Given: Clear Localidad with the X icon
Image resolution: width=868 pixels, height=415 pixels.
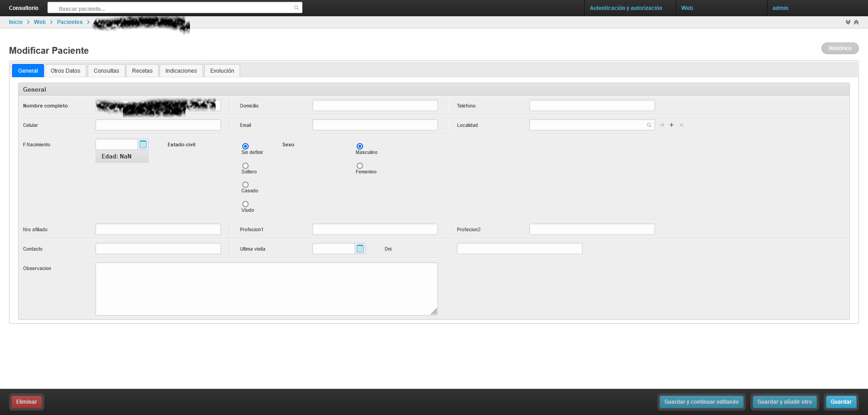Looking at the screenshot, I should coord(681,125).
